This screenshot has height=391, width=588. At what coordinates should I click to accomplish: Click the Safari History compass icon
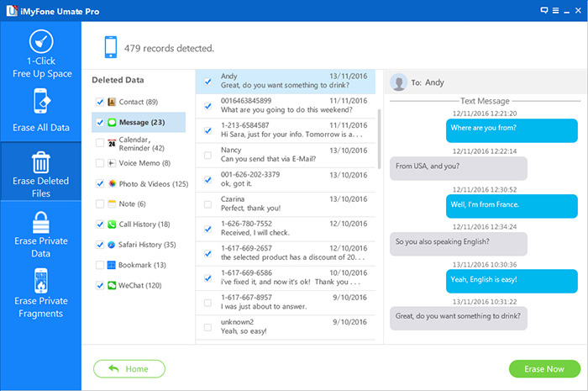coord(112,245)
